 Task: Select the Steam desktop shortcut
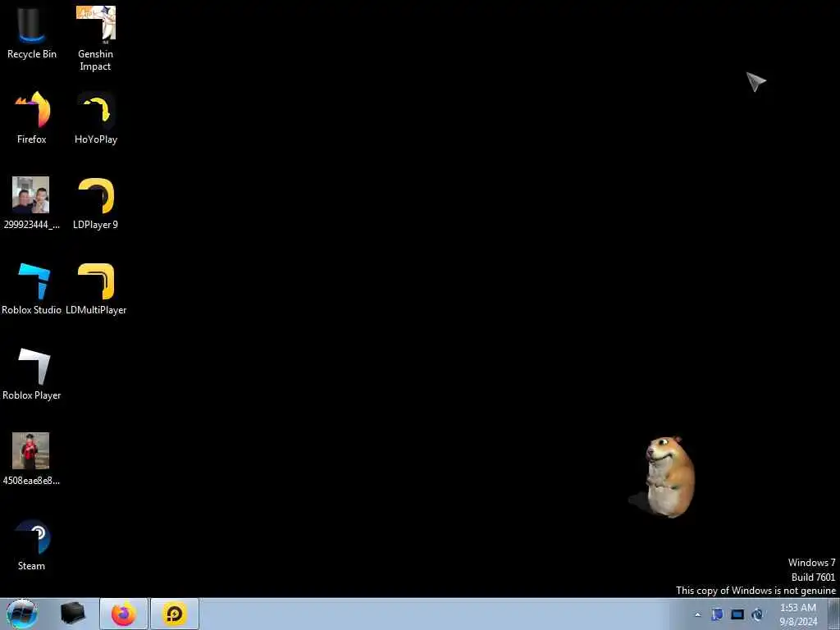(32, 545)
